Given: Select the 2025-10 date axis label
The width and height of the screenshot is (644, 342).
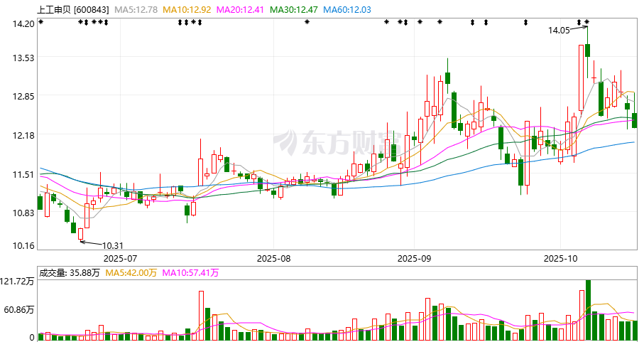Looking at the screenshot, I should click(561, 259).
